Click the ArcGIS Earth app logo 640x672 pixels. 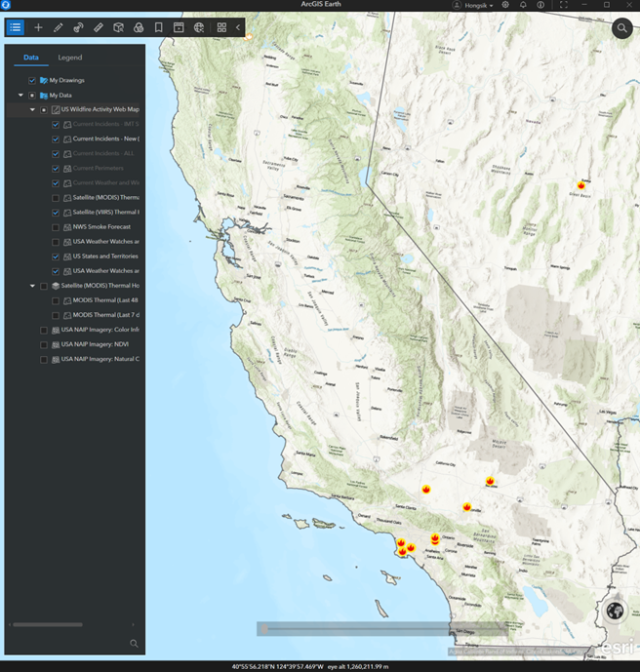[5, 5]
